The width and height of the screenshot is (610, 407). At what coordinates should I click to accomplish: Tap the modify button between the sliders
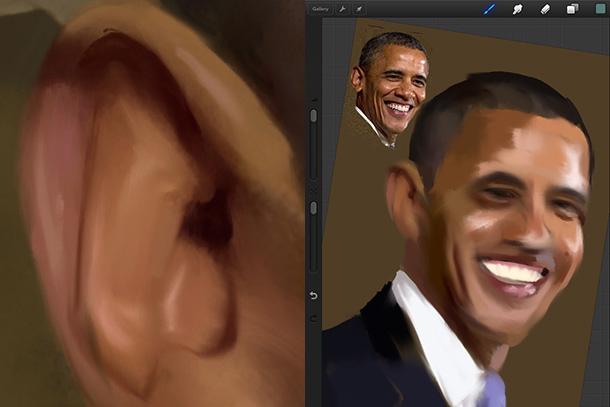point(314,191)
